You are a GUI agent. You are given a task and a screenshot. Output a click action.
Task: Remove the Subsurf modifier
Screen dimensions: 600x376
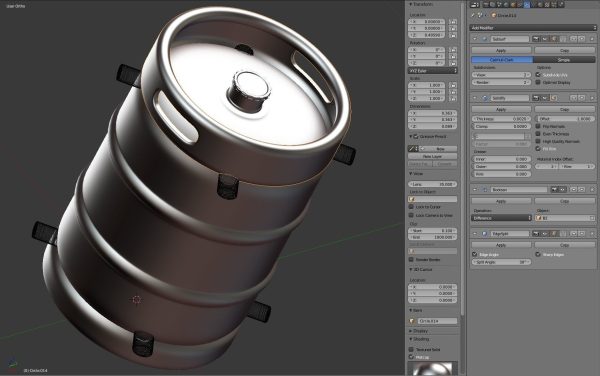pos(592,39)
